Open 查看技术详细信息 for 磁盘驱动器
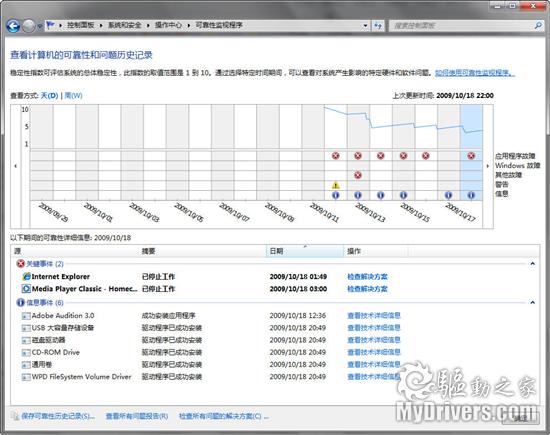Screen dimensions: 550x435 coord(374,340)
